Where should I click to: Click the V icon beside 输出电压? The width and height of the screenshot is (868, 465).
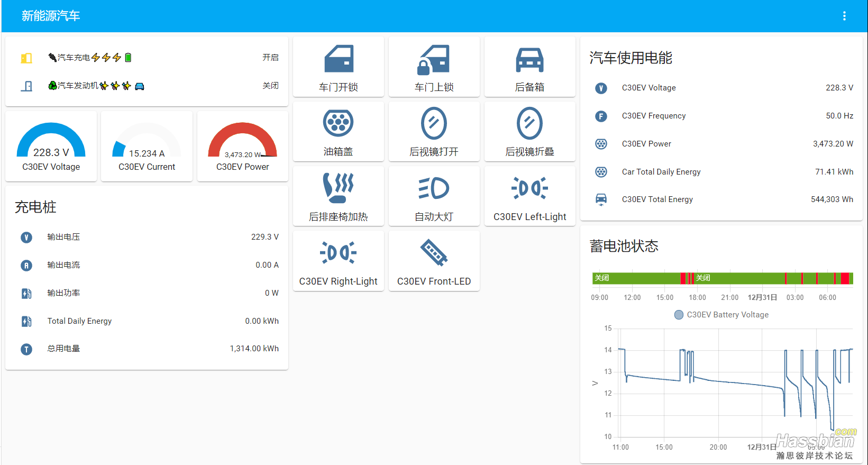[26, 238]
